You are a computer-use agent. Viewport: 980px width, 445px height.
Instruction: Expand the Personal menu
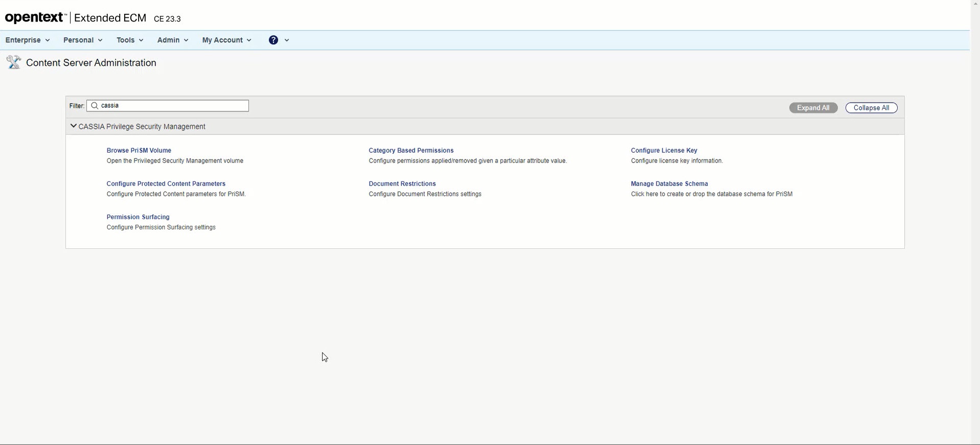[83, 40]
